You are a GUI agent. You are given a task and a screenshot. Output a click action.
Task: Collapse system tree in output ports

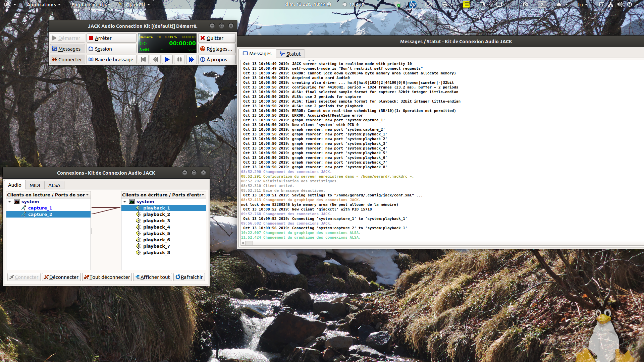click(x=10, y=202)
